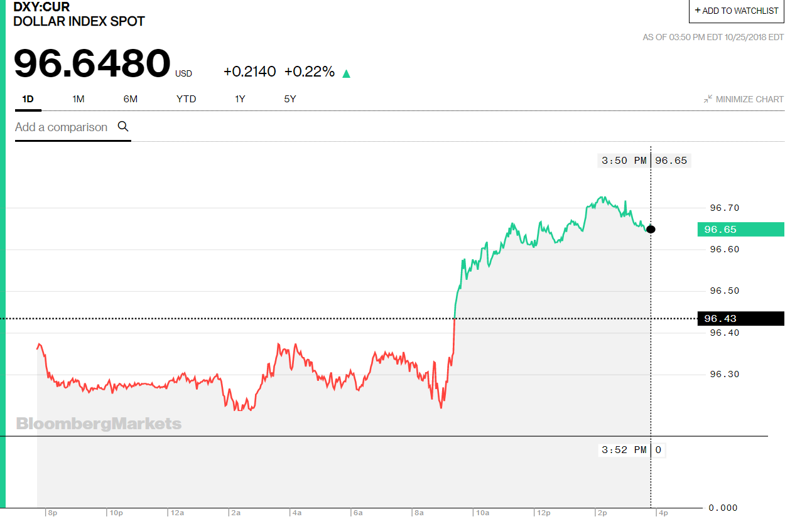The width and height of the screenshot is (812, 529).
Task: Click the Add to Watchlist button
Action: pyautogui.click(x=736, y=11)
